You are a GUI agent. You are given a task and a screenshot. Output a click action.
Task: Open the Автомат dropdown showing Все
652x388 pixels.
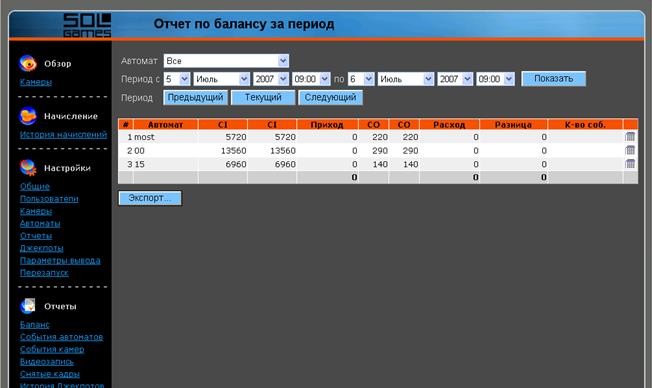coord(226,61)
